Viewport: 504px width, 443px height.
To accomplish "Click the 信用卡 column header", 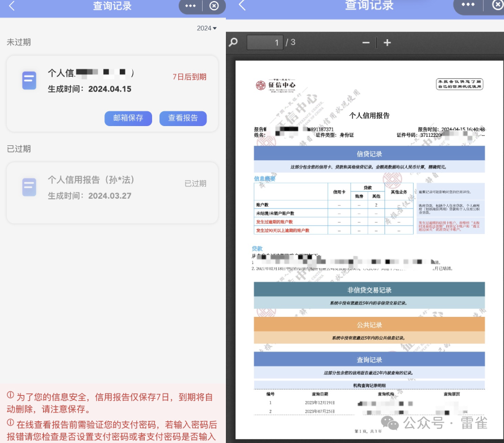I will (x=339, y=192).
